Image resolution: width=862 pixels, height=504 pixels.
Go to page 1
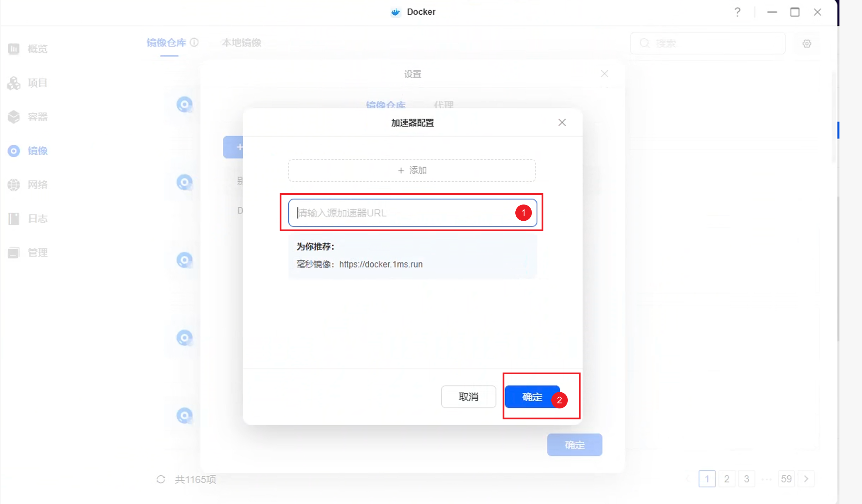coord(707,479)
